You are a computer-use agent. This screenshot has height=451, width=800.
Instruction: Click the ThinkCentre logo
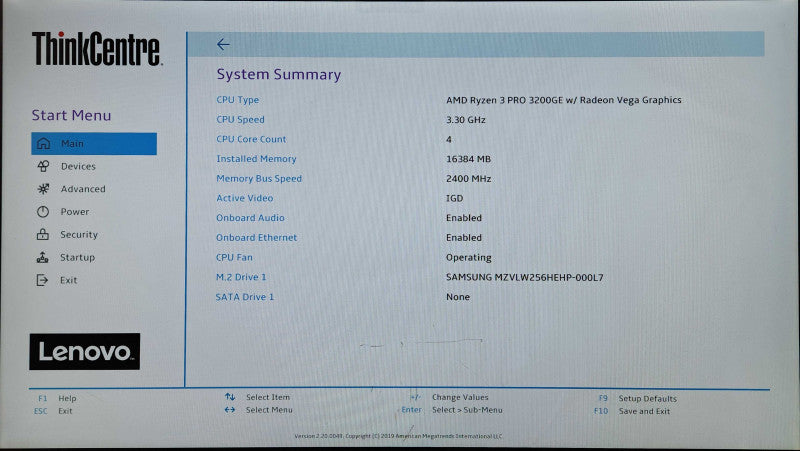[96, 48]
